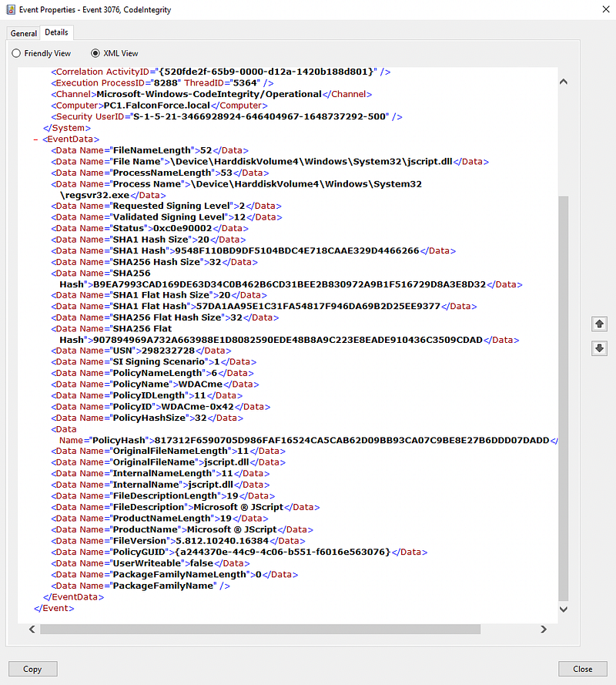This screenshot has height=685, width=616.
Task: Click the OriginalFileNameLength 11 line
Action: (168, 452)
